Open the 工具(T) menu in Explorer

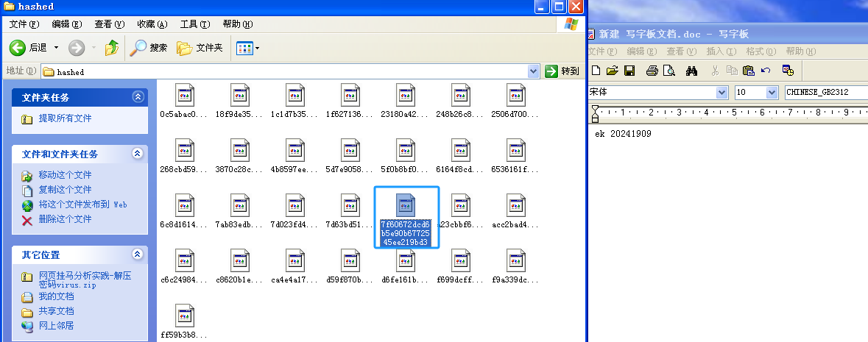195,24
